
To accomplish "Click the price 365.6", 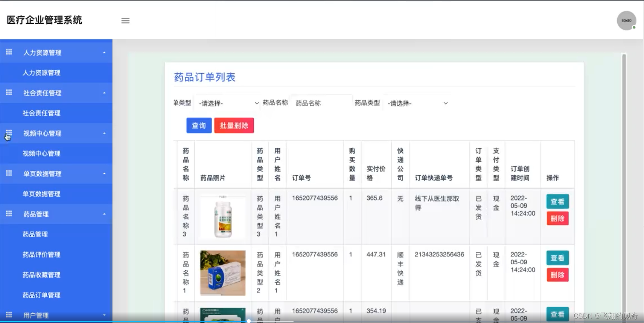I will (375, 198).
